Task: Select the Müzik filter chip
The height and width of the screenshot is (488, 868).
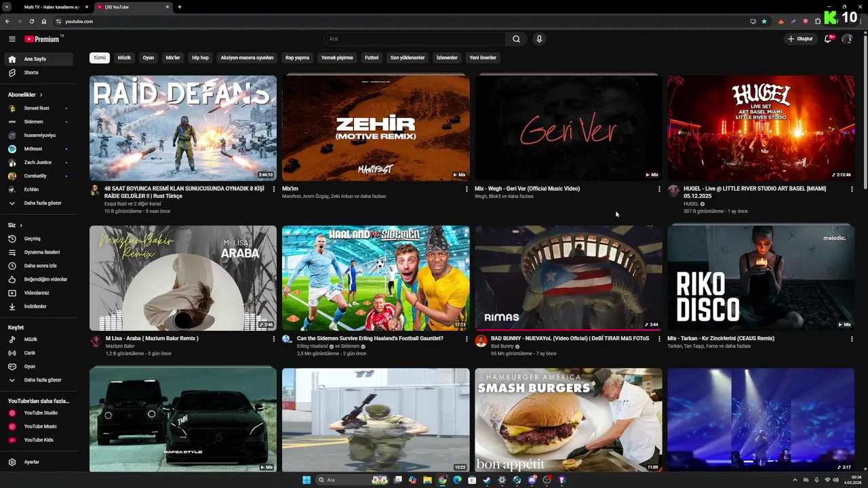Action: click(x=124, y=58)
